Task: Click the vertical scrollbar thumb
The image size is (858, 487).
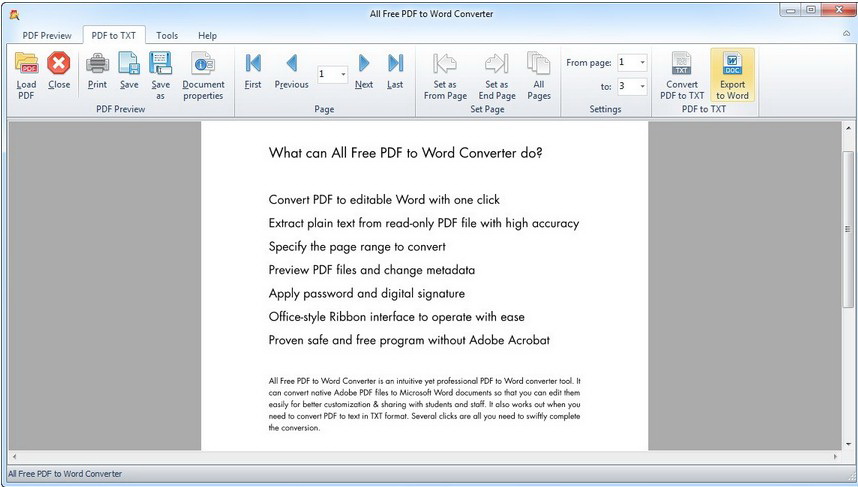Action: pyautogui.click(x=848, y=230)
